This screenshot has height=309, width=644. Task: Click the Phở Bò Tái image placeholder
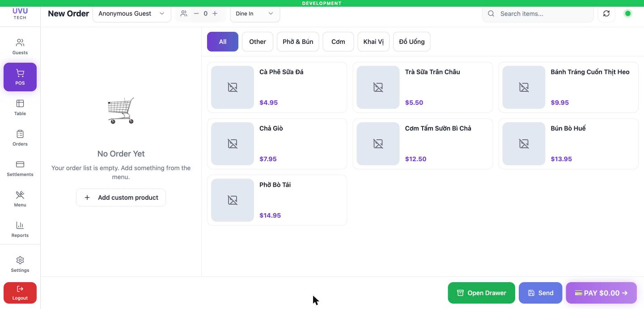coord(233,200)
